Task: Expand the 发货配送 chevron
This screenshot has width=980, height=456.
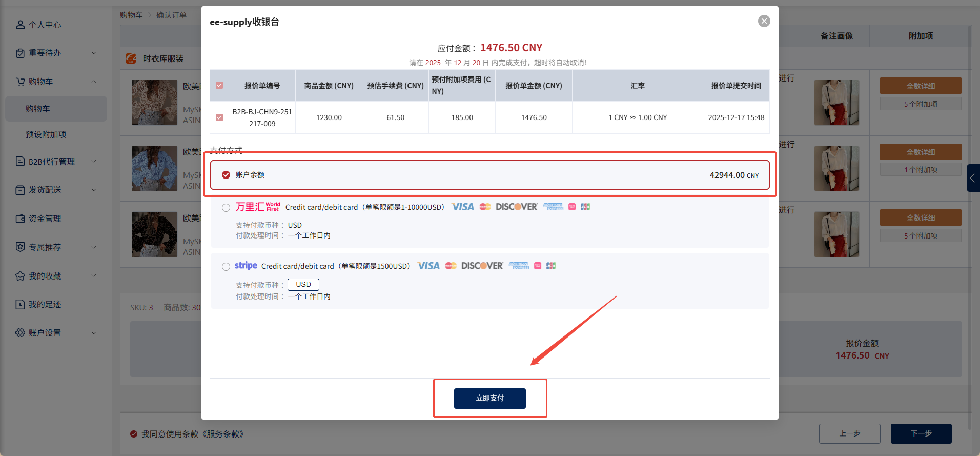Action: point(94,190)
